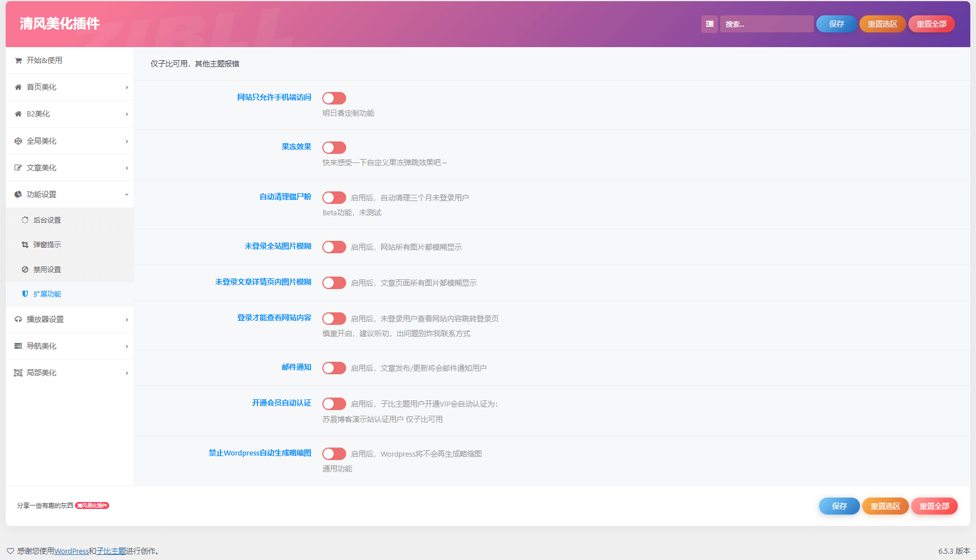This screenshot has height=560, width=976.
Task: Click the 邮件通知 setting label
Action: pyautogui.click(x=297, y=367)
